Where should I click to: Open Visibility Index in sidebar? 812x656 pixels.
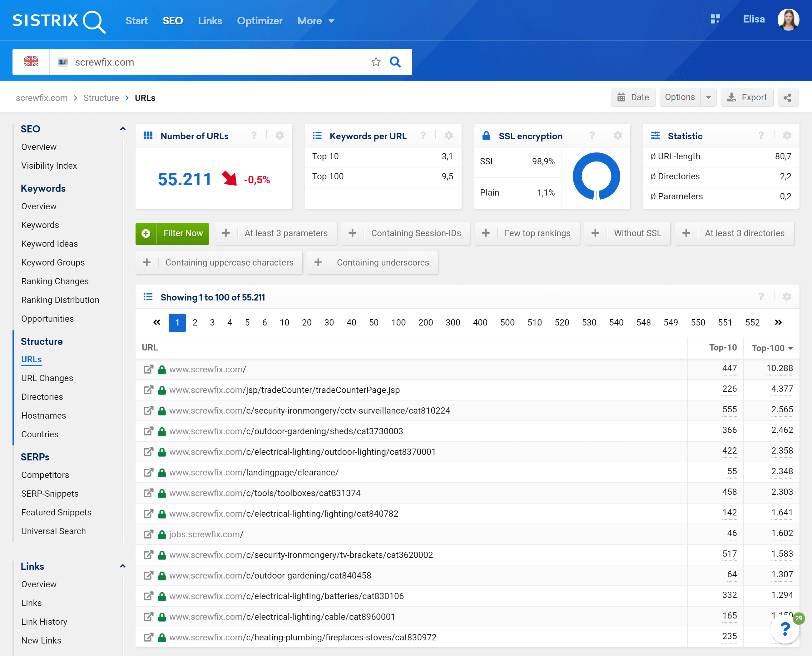point(49,166)
